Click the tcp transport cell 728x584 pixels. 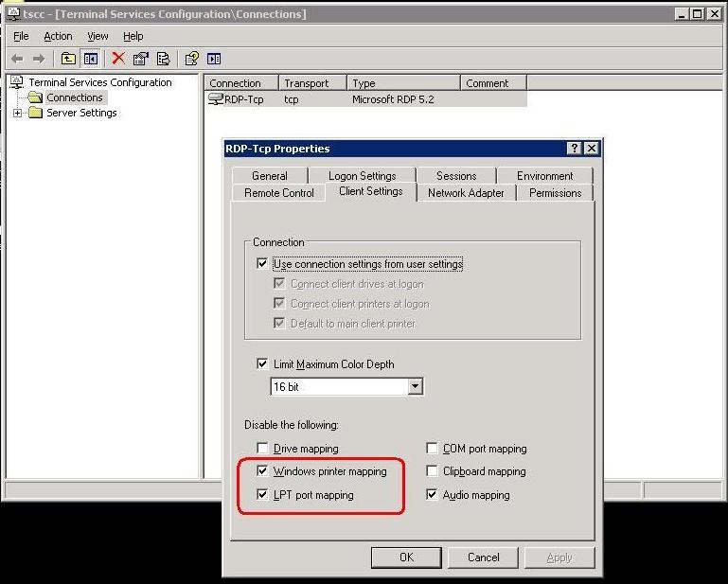tap(292, 99)
